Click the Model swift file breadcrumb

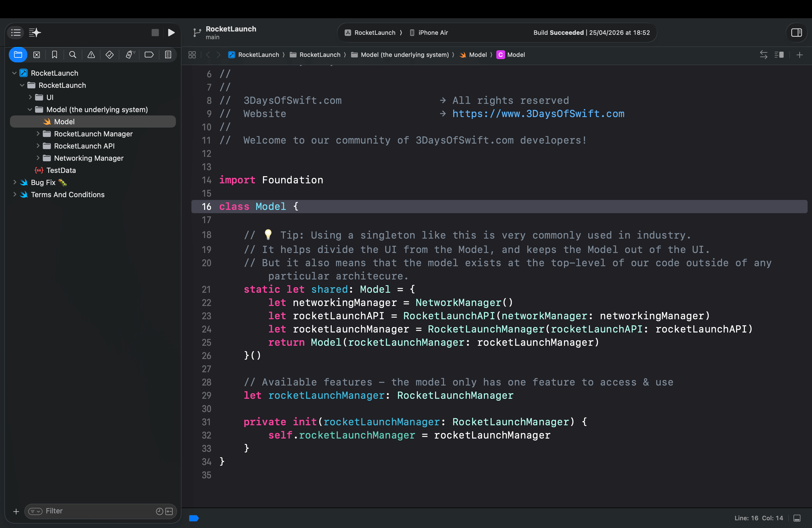click(x=473, y=55)
